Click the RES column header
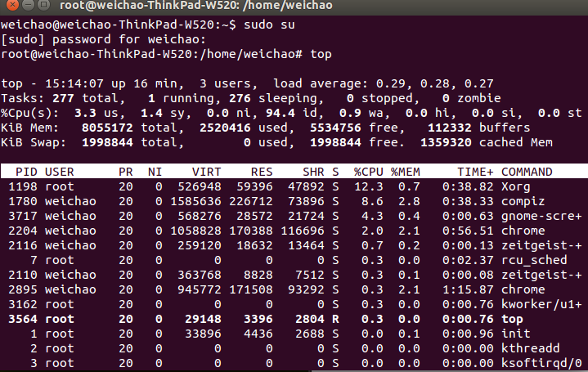The height and width of the screenshot is (372, 588). (x=262, y=172)
